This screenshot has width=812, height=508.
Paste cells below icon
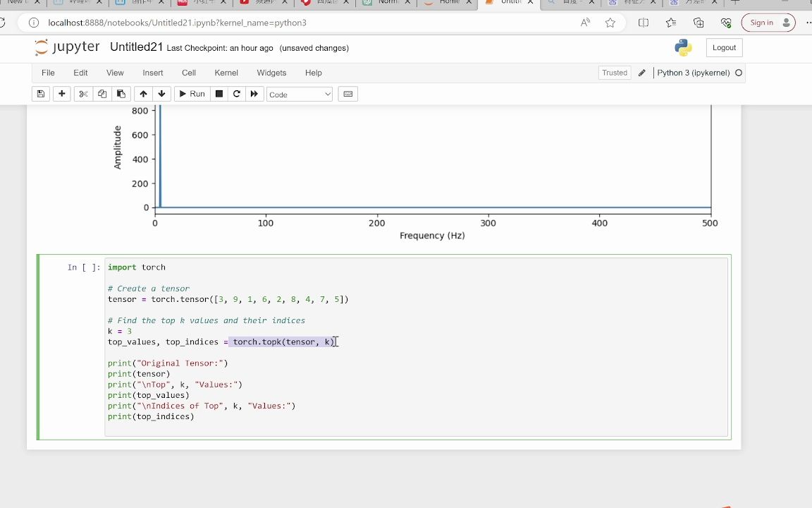[x=121, y=94]
